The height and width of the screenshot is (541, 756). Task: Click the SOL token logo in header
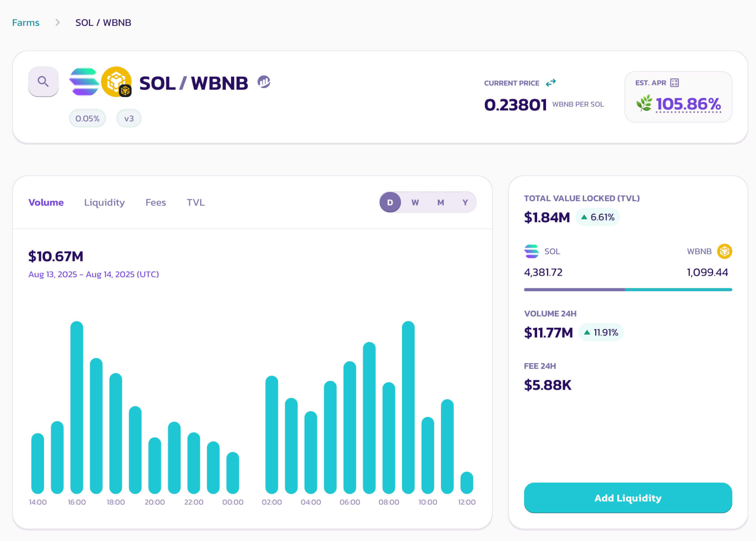(x=84, y=82)
